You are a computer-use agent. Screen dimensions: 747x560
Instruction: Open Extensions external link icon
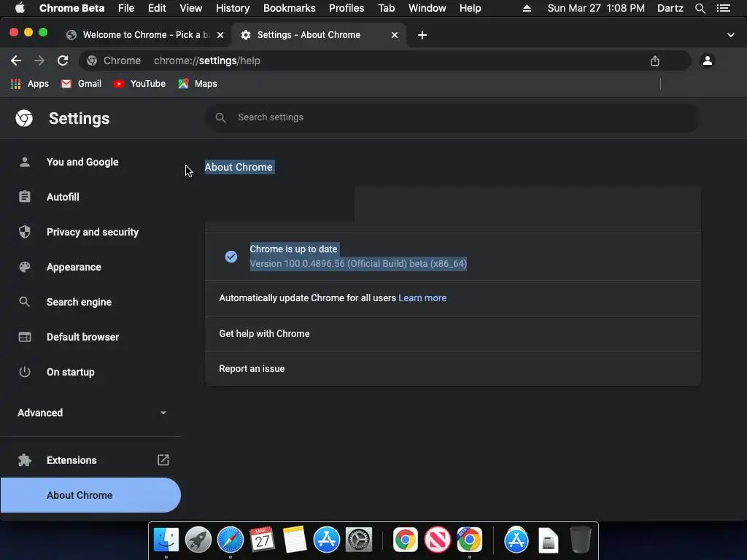click(163, 460)
